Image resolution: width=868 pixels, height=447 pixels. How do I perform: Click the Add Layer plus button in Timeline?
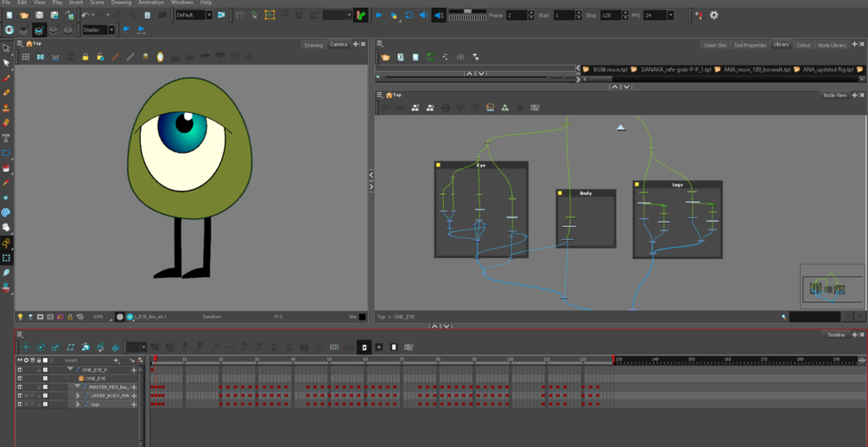pos(116,360)
